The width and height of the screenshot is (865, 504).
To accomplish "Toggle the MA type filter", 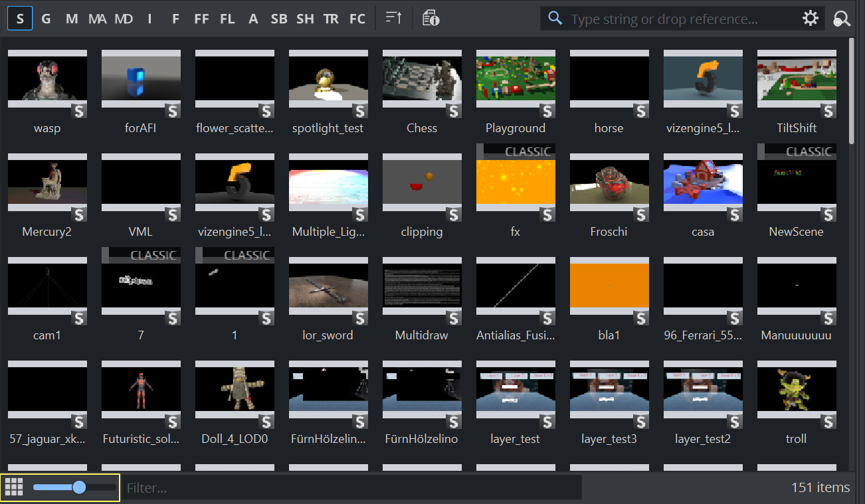I will click(98, 19).
